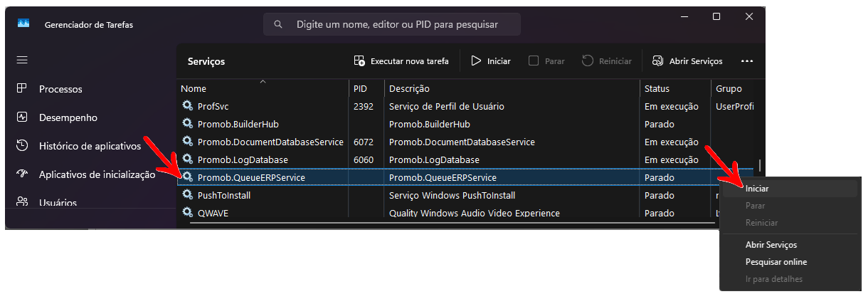Image resolution: width=868 pixels, height=299 pixels.
Task: Click gear icon beside QWAVE
Action: pyautogui.click(x=187, y=212)
